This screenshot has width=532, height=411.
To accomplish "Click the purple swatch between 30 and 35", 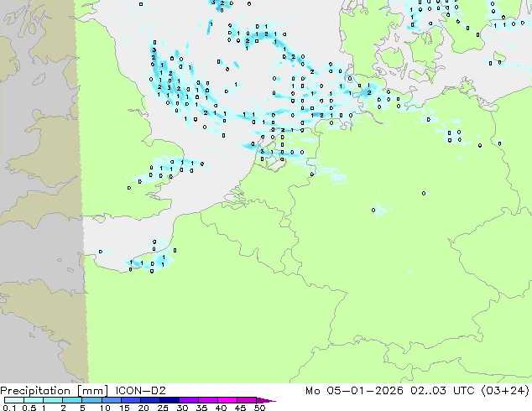I will point(189,400).
